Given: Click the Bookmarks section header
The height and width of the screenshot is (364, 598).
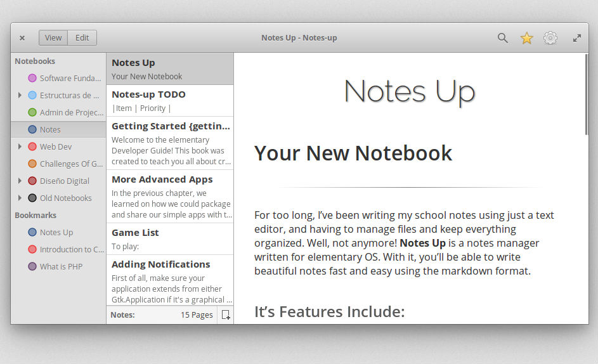Looking at the screenshot, I should pos(36,215).
